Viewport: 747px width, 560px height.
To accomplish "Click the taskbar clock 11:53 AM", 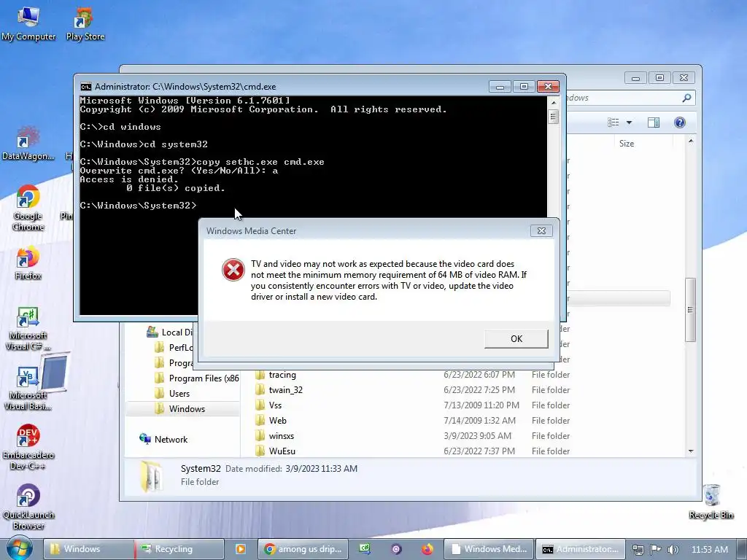I will 709,550.
